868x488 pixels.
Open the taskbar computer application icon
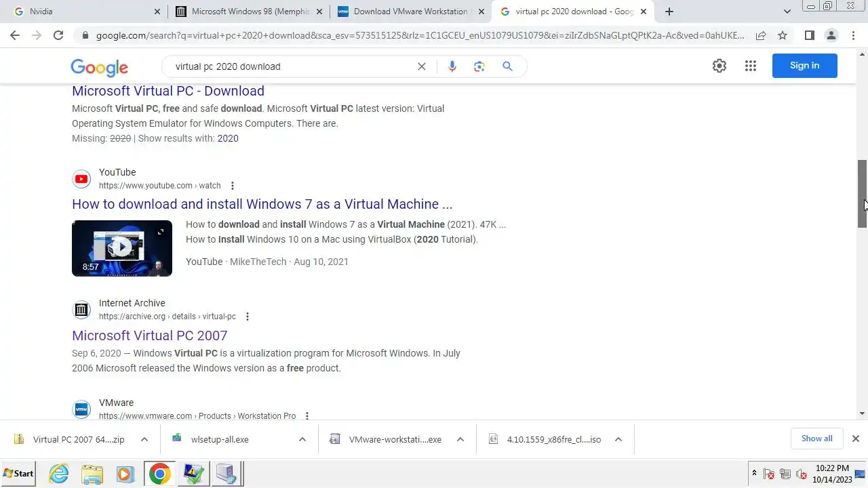click(x=226, y=474)
